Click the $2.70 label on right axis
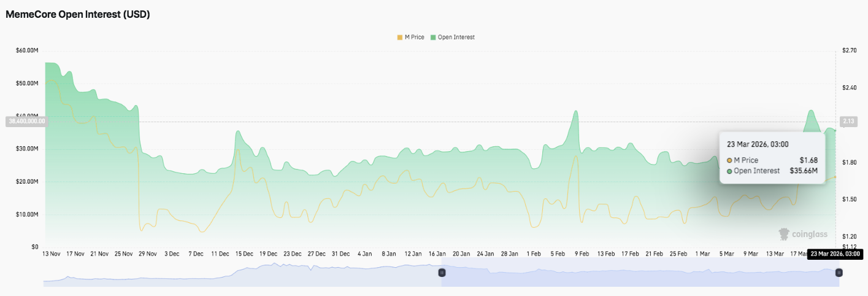The image size is (868, 296). (849, 50)
